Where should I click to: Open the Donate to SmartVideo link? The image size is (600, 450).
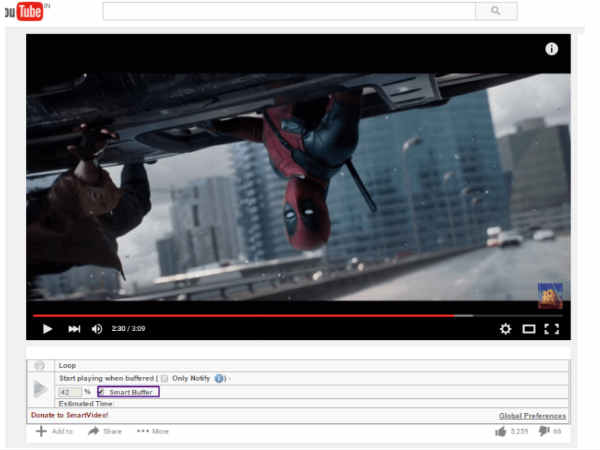pos(69,415)
